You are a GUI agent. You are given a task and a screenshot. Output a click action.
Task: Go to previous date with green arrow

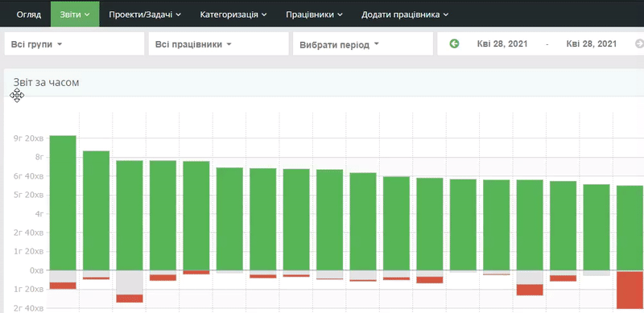[454, 43]
